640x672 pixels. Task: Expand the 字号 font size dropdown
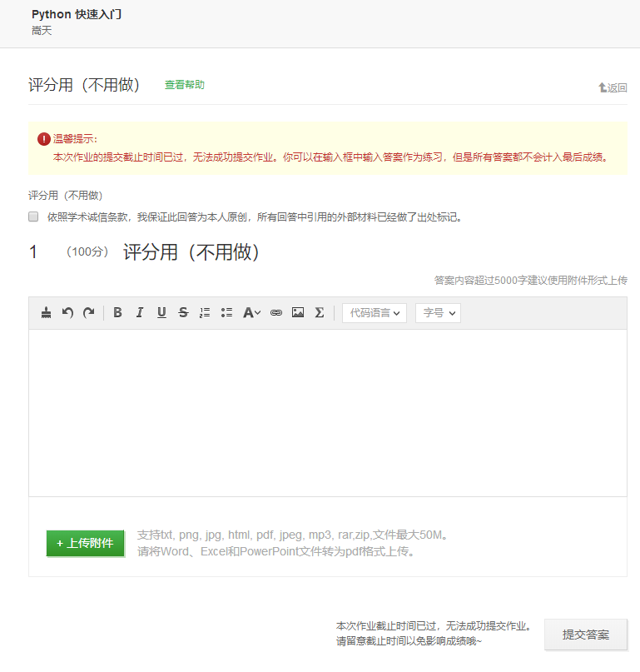pyautogui.click(x=438, y=313)
